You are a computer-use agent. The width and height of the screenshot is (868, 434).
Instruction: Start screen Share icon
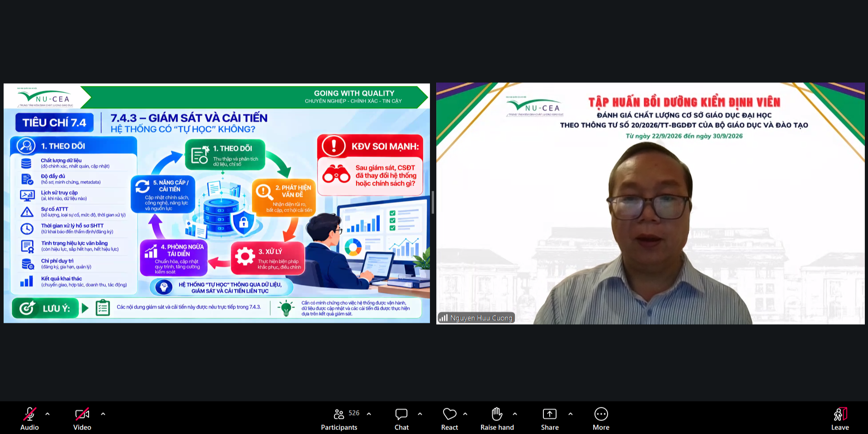550,414
